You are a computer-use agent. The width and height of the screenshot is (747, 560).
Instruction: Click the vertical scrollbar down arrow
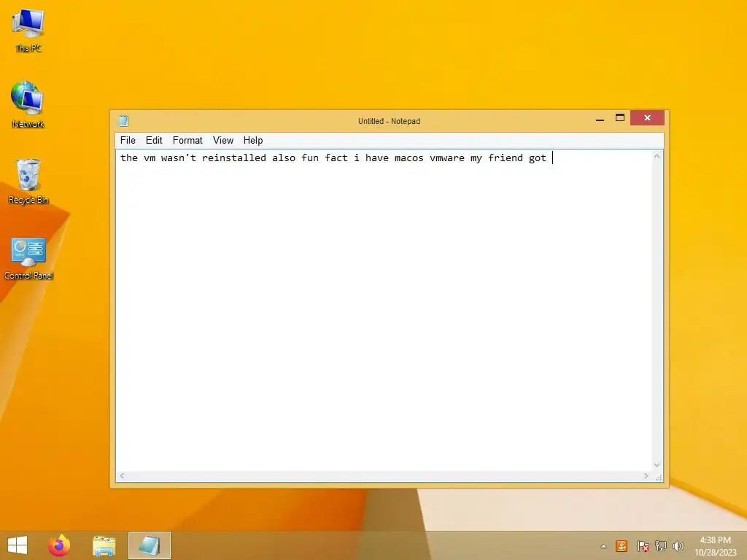657,465
